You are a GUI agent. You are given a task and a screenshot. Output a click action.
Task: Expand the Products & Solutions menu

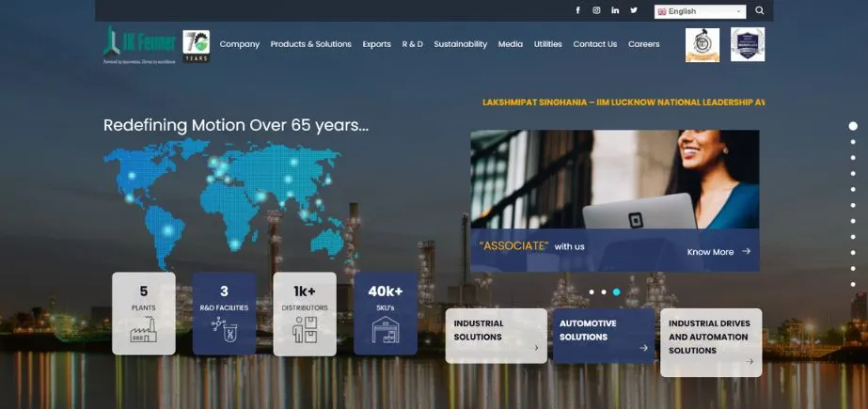pyautogui.click(x=310, y=44)
